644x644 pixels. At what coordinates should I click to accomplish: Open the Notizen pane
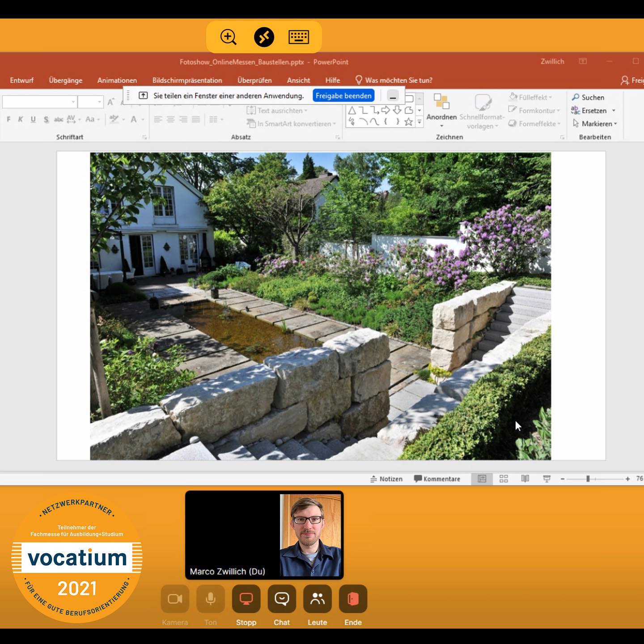point(386,479)
